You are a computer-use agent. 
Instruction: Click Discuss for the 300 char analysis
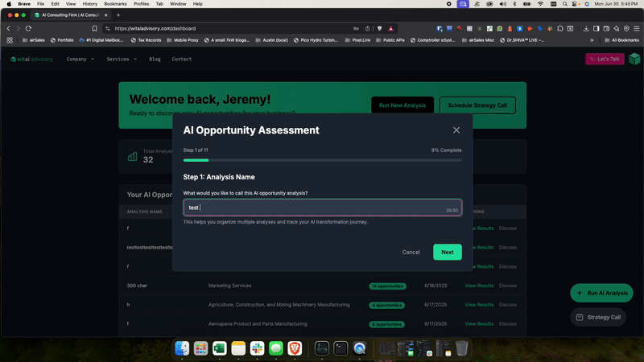point(508,286)
